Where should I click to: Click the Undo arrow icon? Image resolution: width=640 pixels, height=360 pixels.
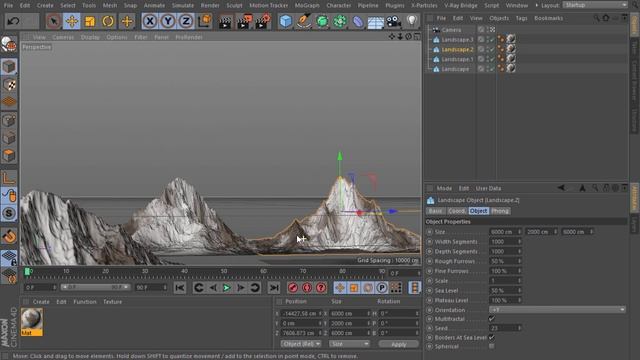[13, 21]
